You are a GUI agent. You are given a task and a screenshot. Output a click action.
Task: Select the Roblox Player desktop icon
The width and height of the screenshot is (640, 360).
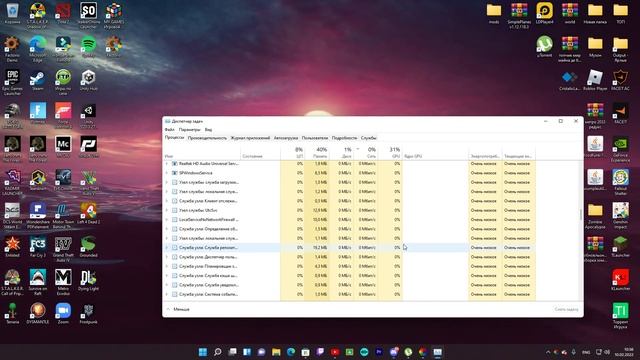[595, 80]
